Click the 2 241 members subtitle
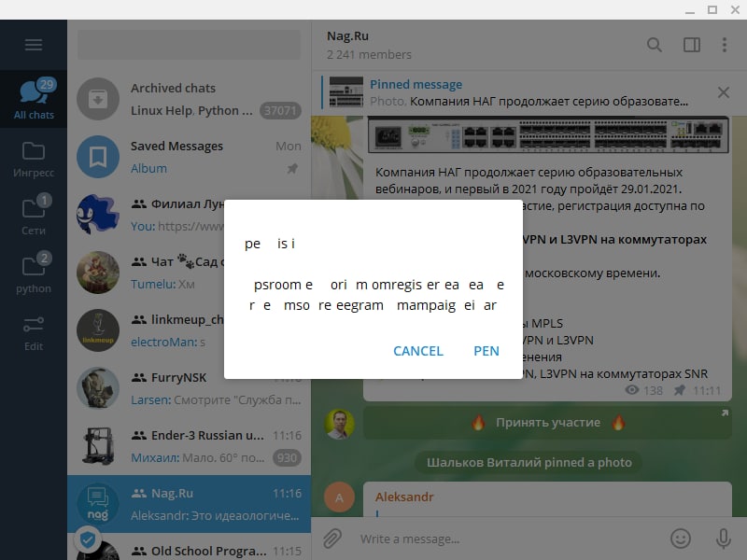Image resolution: width=747 pixels, height=560 pixels. pos(369,55)
